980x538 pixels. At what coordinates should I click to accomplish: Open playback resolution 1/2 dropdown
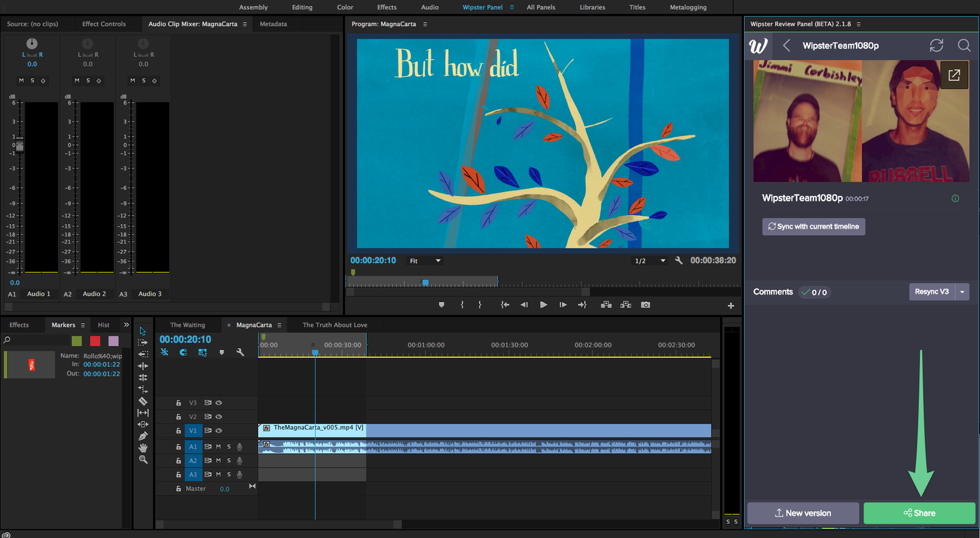650,261
